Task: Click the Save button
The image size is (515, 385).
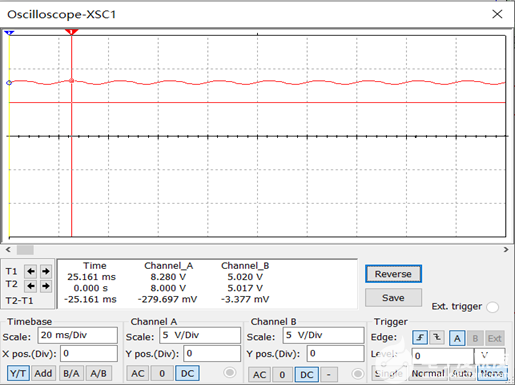Action: coord(393,297)
